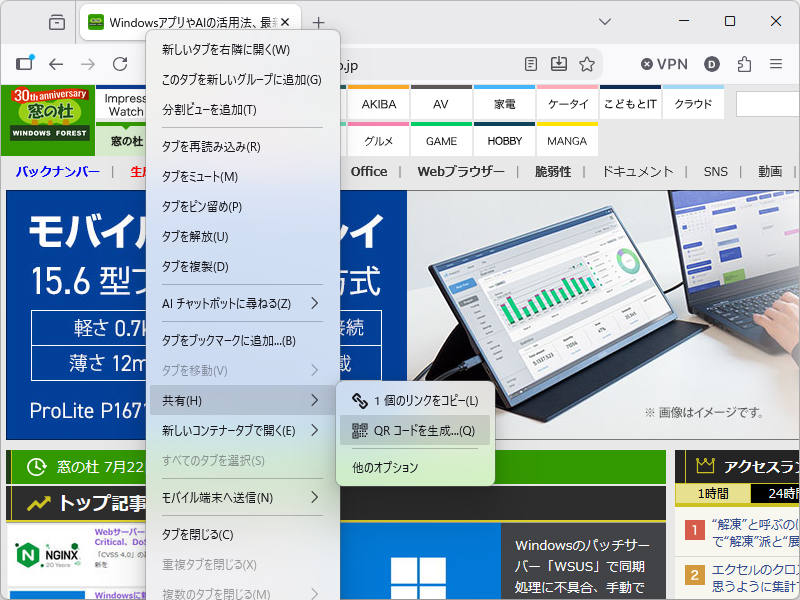Choose QR コードを生成...(Q)
800x600 pixels.
(x=415, y=431)
